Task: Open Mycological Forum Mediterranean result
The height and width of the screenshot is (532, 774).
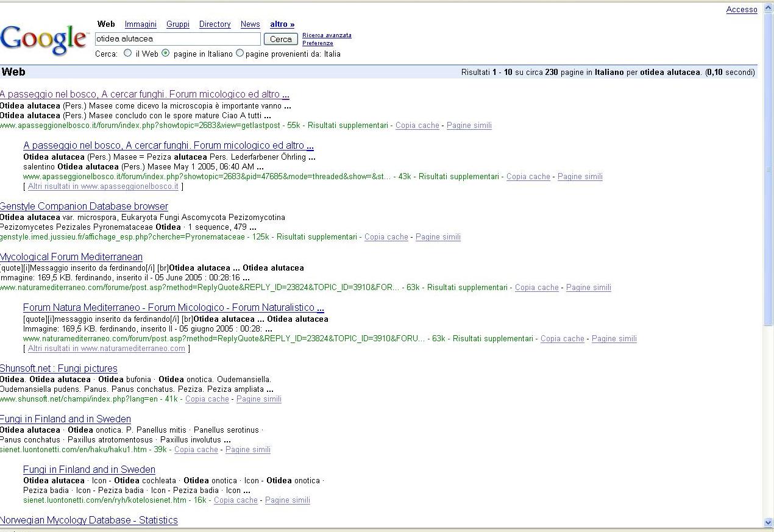Action: 71,257
